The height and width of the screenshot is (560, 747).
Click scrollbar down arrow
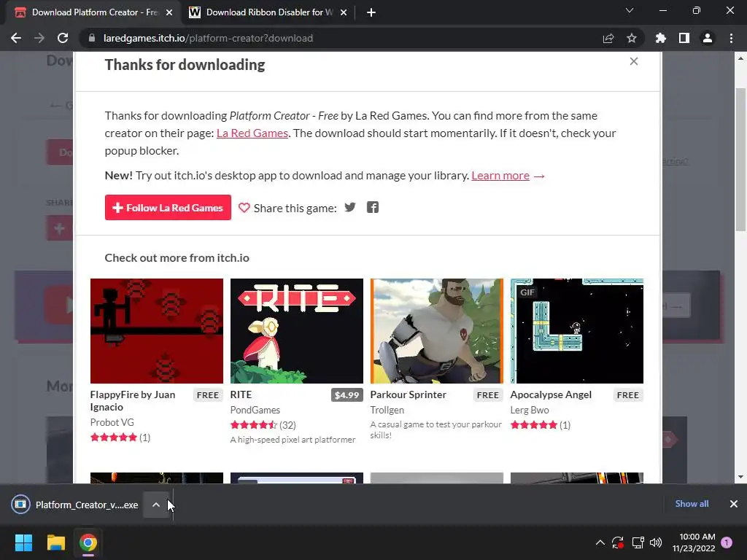click(x=740, y=477)
